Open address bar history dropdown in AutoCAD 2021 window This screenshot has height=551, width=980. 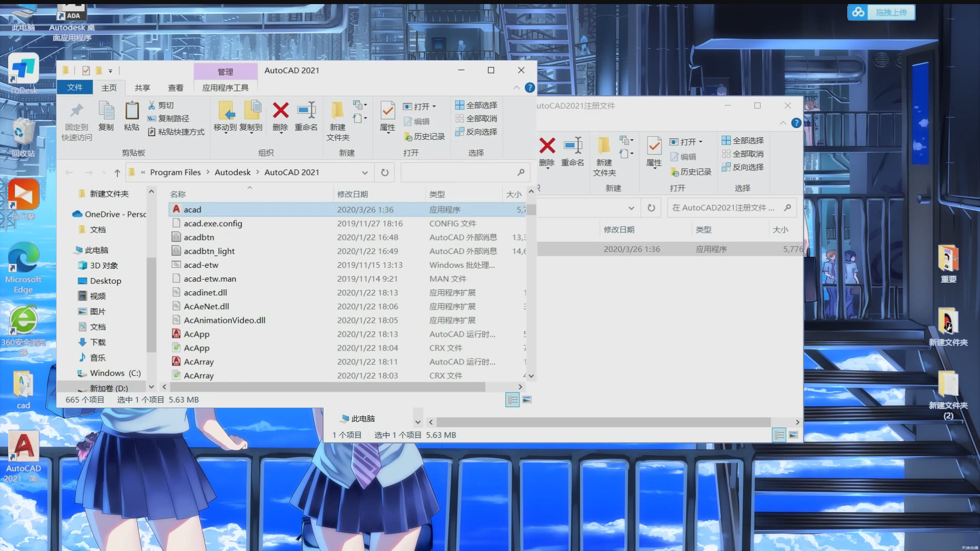(364, 172)
